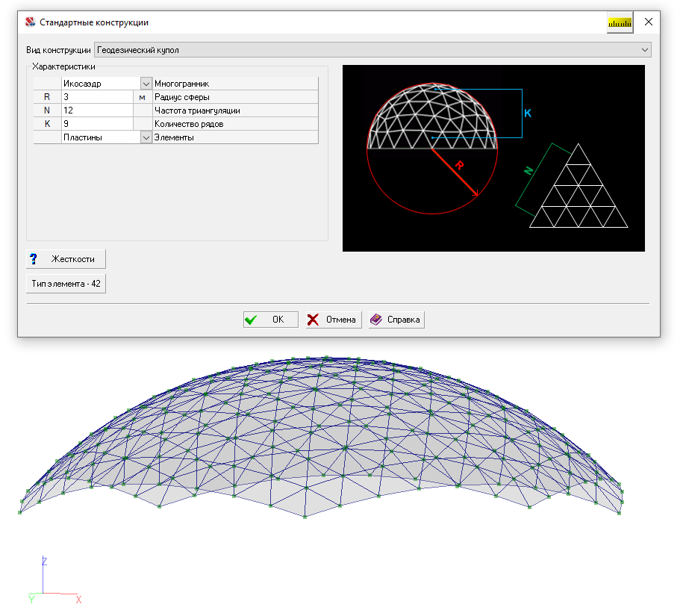Confirm with the OK button
The height and width of the screenshot is (616, 686).
tap(271, 320)
